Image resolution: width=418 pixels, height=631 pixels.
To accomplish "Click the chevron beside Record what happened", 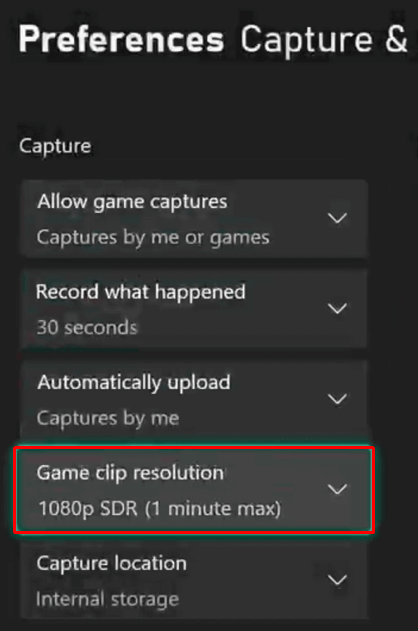I will coord(337,309).
